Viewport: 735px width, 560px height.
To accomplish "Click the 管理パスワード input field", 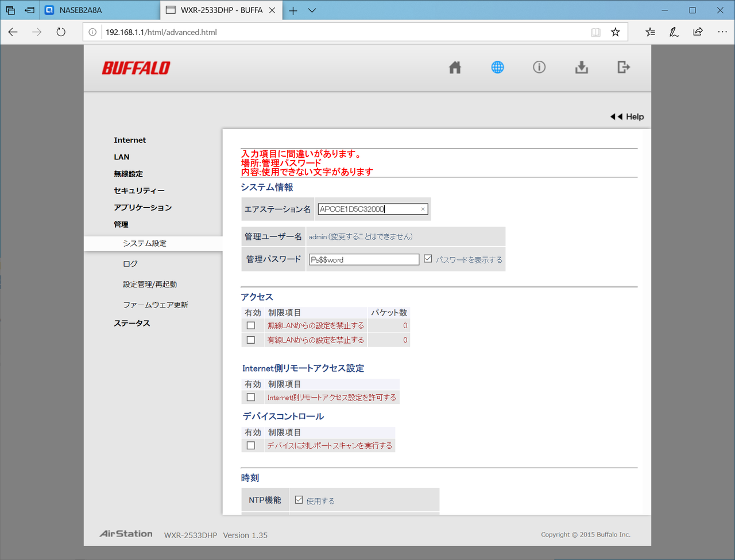I will (x=364, y=260).
